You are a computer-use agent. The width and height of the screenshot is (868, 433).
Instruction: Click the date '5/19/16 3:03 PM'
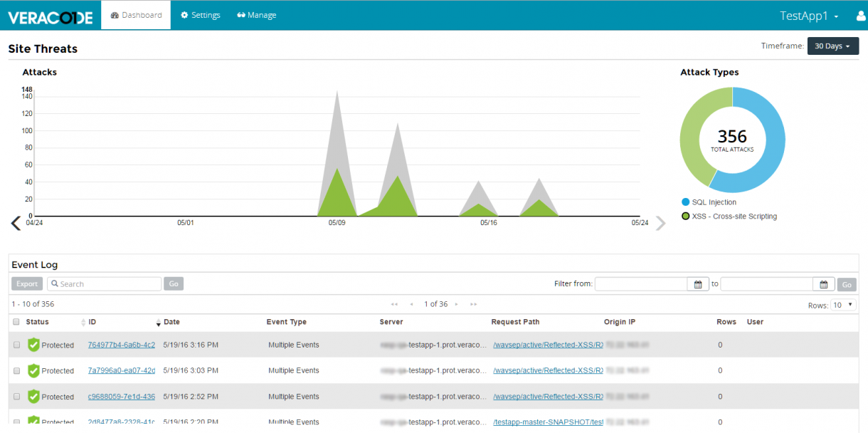(191, 370)
